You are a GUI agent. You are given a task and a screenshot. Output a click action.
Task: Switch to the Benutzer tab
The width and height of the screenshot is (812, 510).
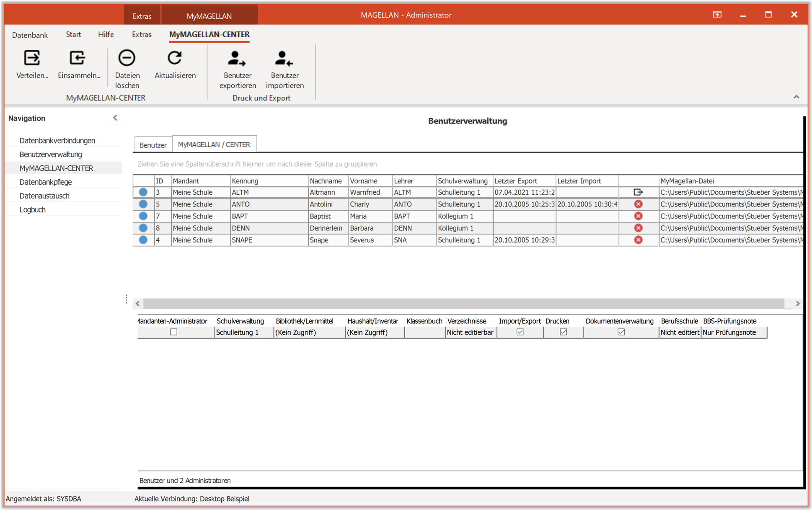[153, 145]
